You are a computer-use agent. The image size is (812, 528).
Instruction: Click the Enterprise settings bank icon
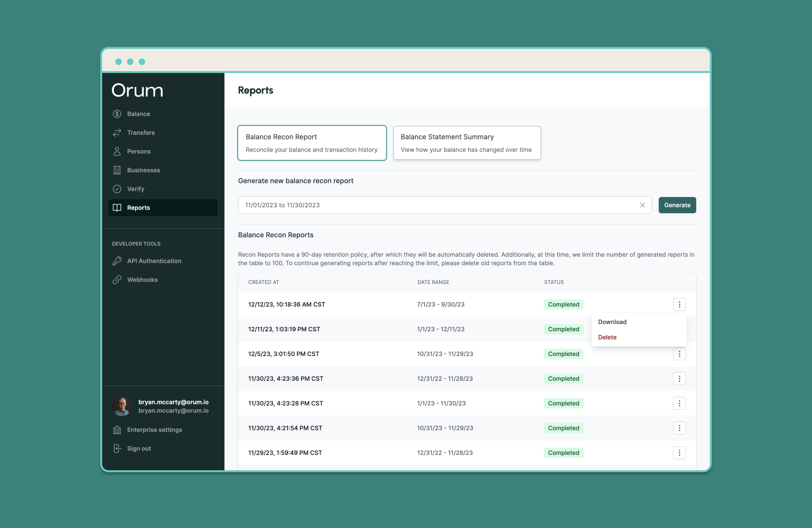(x=117, y=430)
